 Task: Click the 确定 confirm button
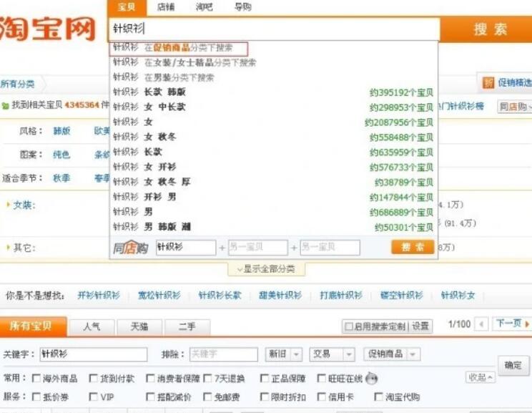[513, 366]
